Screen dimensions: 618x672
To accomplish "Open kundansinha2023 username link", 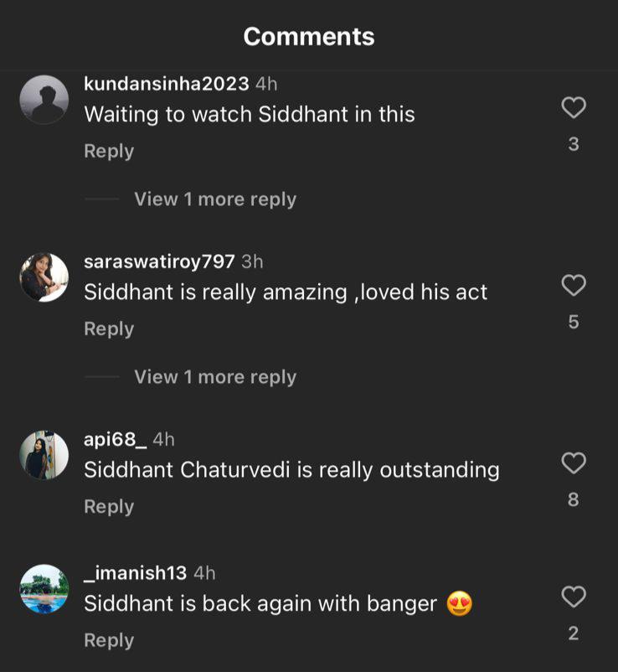I will 167,84.
